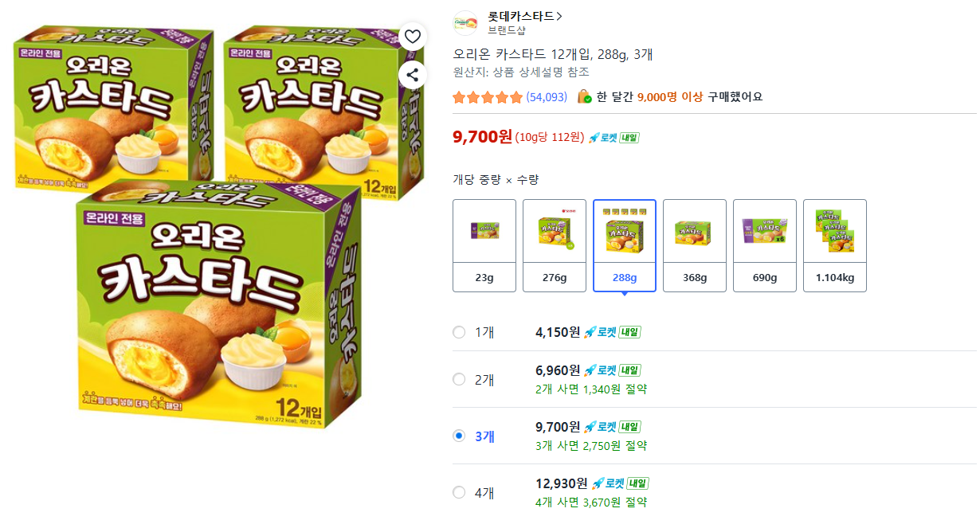Screen dimensions: 980x528
Task: Click the heart wishlist icon
Action: (x=412, y=37)
